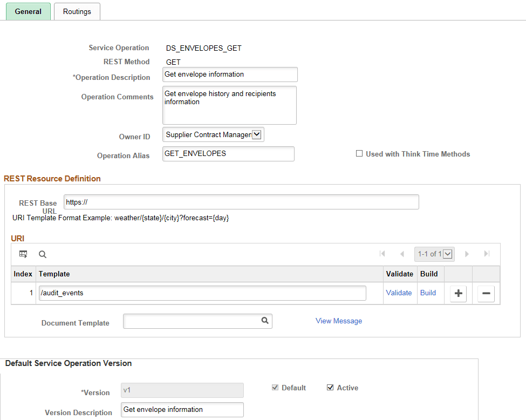Click the GET REST Method value
The height and width of the screenshot is (420, 526).
click(x=173, y=63)
